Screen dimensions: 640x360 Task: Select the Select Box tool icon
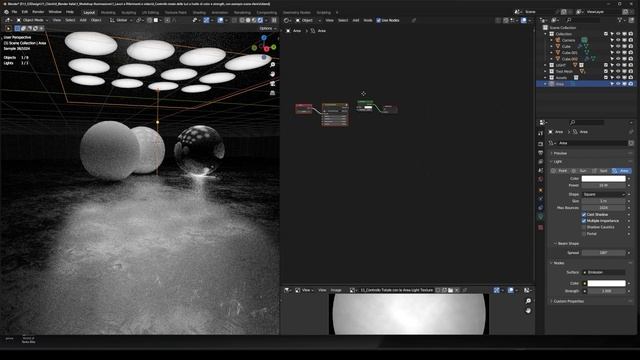(17, 28)
